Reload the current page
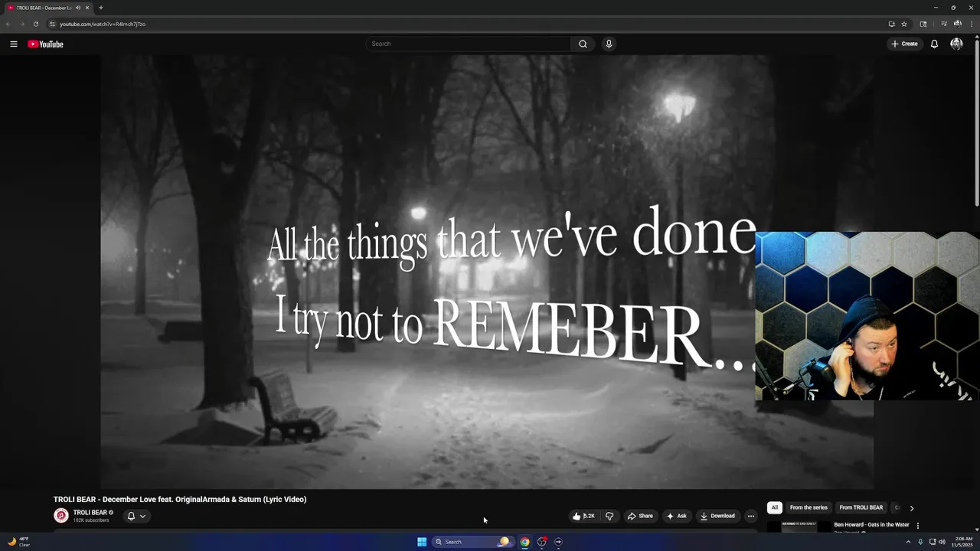 [35, 24]
